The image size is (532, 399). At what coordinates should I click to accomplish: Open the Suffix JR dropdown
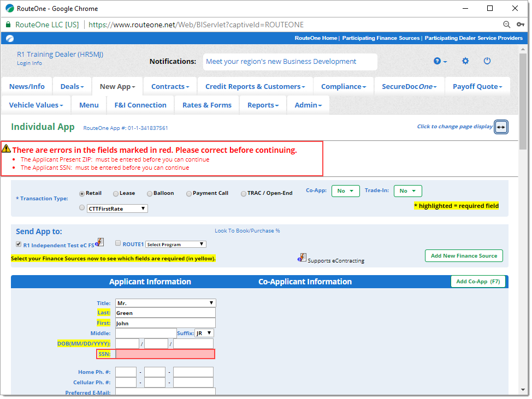point(204,334)
